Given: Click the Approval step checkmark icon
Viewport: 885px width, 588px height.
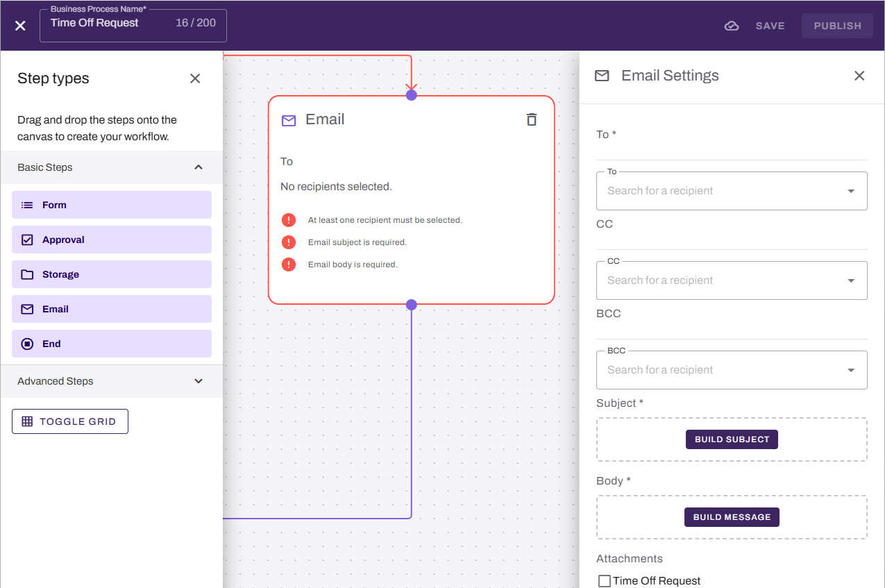Looking at the screenshot, I should [x=27, y=240].
